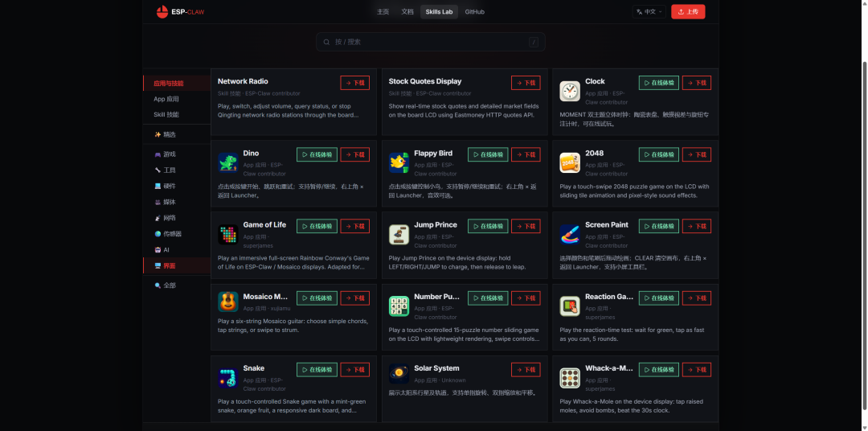Select 工具 tools category
Viewport: 868px width, 431px height.
pyautogui.click(x=177, y=170)
